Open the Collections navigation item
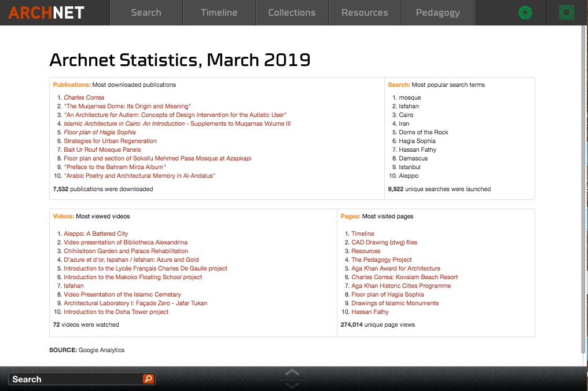Screen dimensions: 588x391 point(292,12)
